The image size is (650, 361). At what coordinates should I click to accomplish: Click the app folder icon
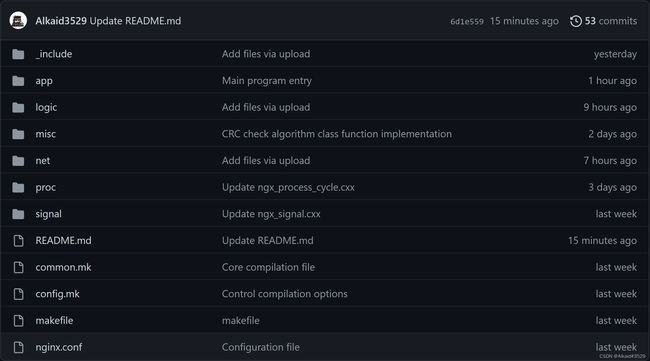(x=18, y=81)
